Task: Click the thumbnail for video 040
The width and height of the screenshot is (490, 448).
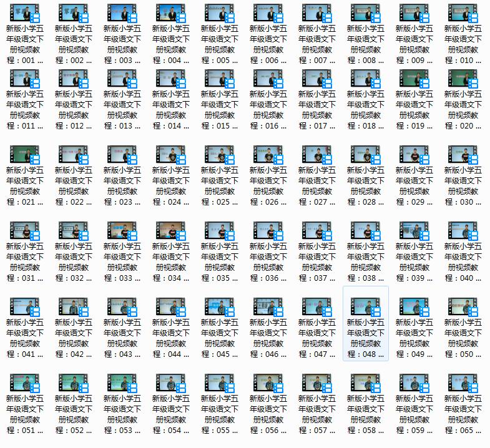Action: [463, 231]
